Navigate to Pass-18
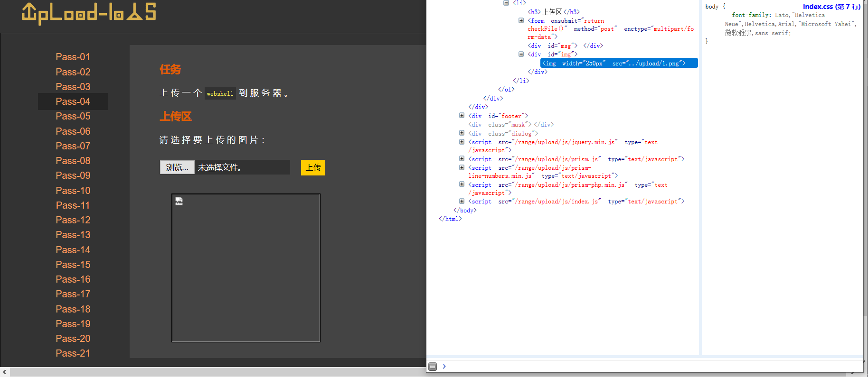 (x=73, y=309)
